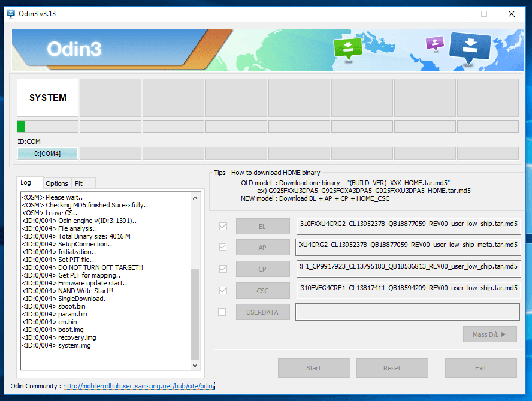Viewport: 532px width, 401px height.
Task: Click the SYSTEM status box
Action: pos(47,98)
